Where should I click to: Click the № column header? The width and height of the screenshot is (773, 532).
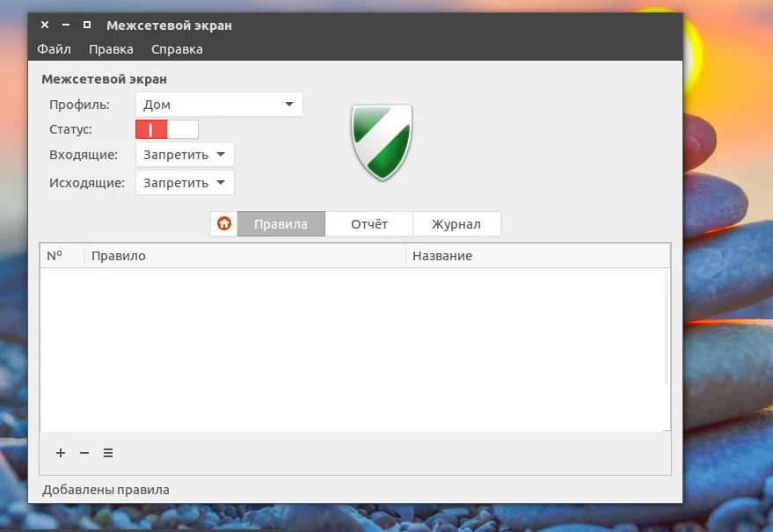pyautogui.click(x=62, y=256)
